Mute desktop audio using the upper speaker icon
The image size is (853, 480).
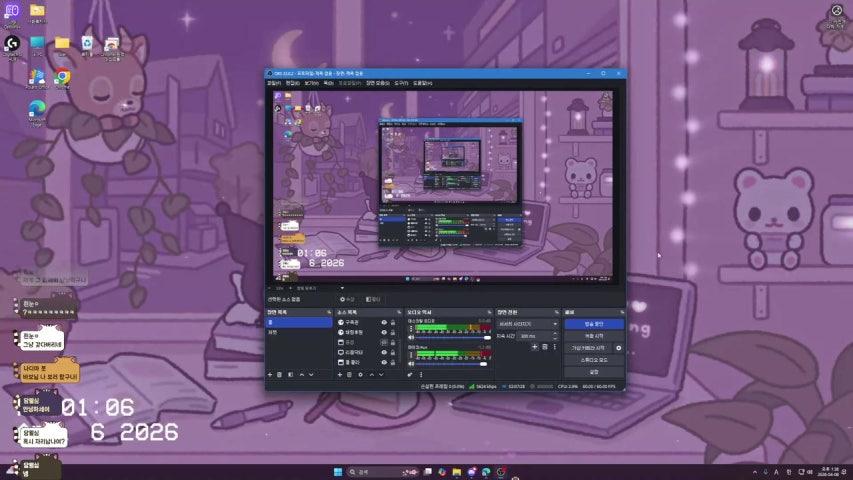(x=410, y=337)
